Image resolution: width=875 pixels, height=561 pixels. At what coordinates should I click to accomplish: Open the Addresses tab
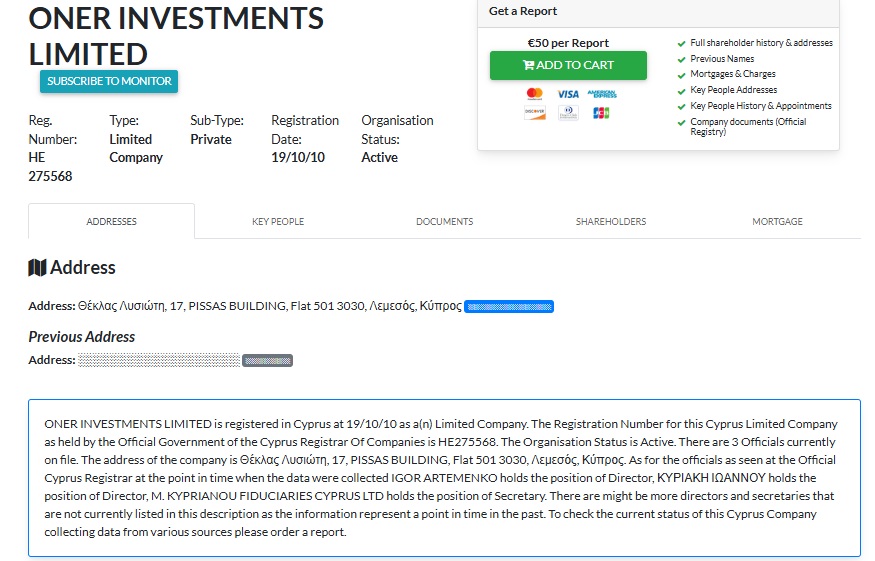[x=112, y=222]
